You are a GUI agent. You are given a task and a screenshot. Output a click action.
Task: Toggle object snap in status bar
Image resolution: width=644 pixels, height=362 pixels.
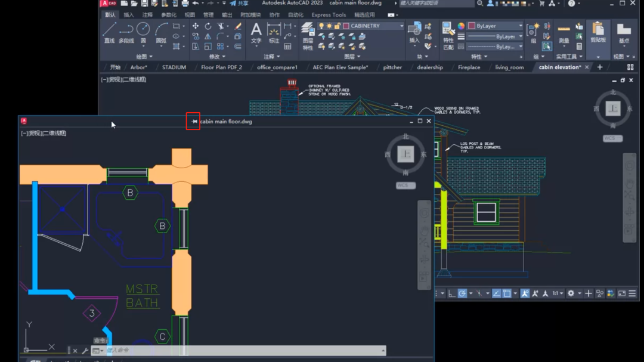coord(506,293)
